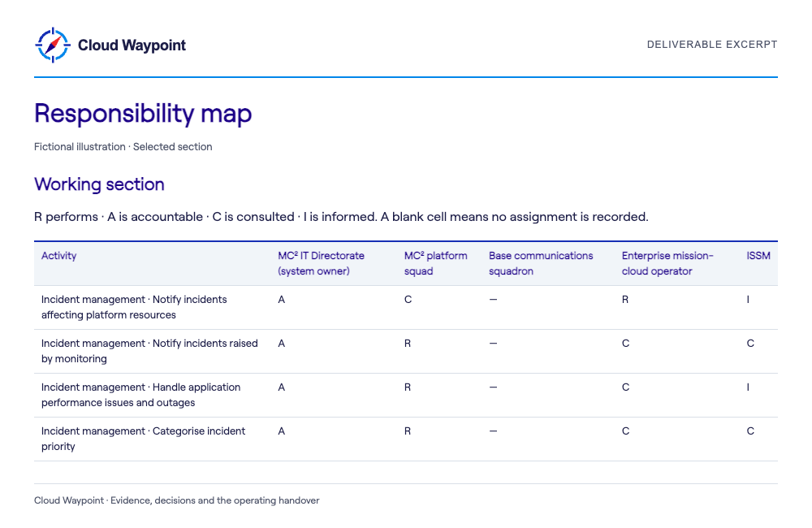Click cloud operator C in raised by monitoring row
The width and height of the screenshot is (812, 528).
625,344
